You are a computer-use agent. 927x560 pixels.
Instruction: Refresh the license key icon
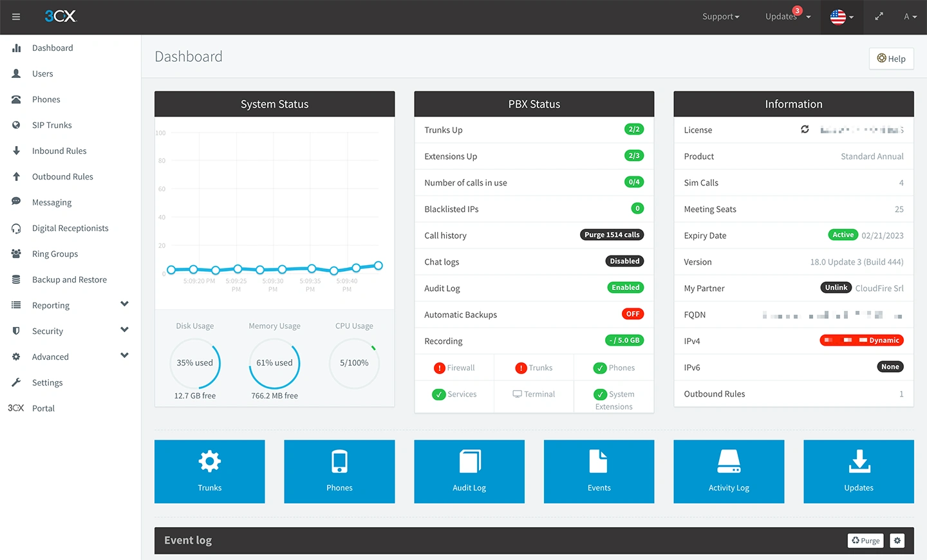(x=805, y=129)
